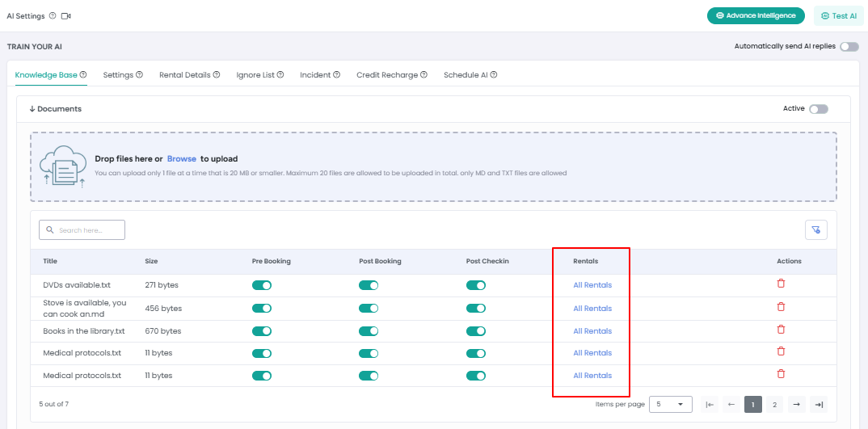Click the Size column header
Image resolution: width=868 pixels, height=429 pixels.
tap(151, 261)
